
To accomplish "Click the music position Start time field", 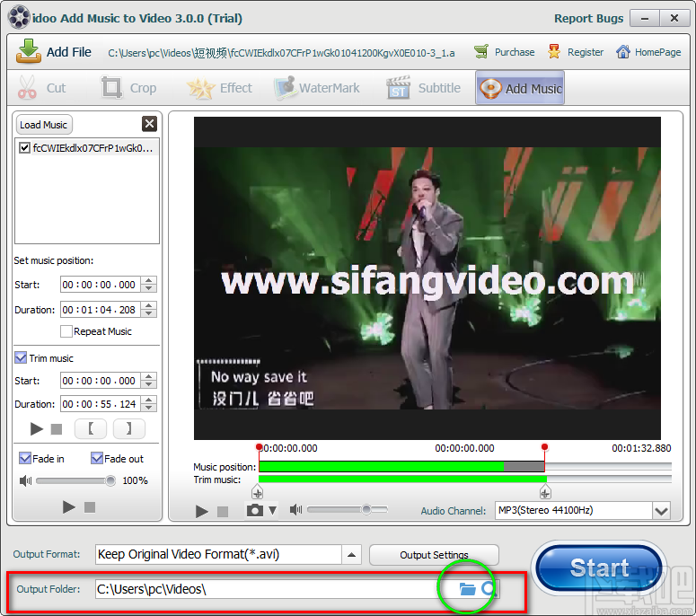I will pos(101,285).
